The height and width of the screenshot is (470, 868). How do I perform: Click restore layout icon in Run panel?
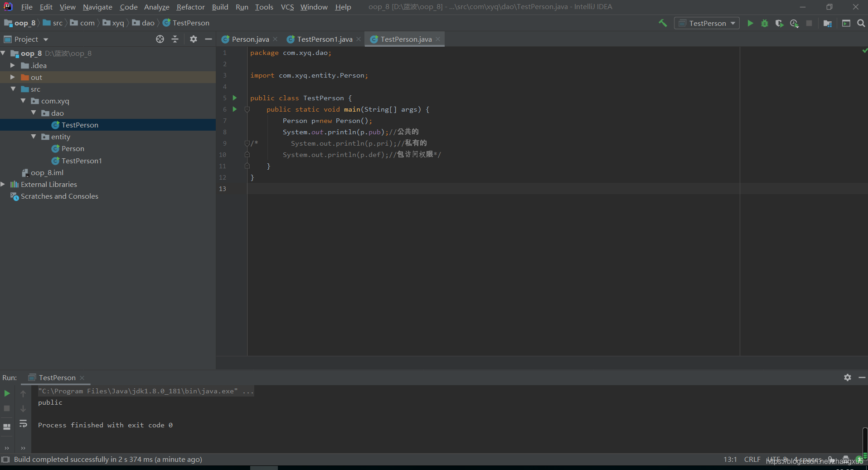click(7, 426)
